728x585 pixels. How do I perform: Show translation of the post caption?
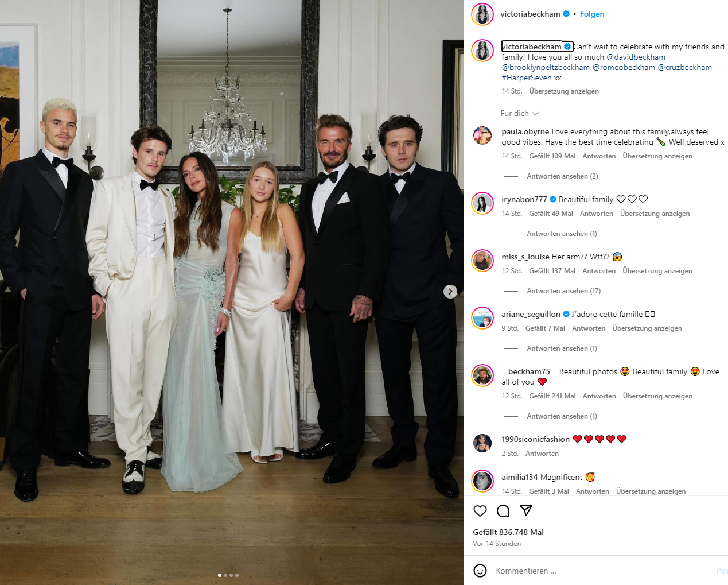pyautogui.click(x=563, y=91)
